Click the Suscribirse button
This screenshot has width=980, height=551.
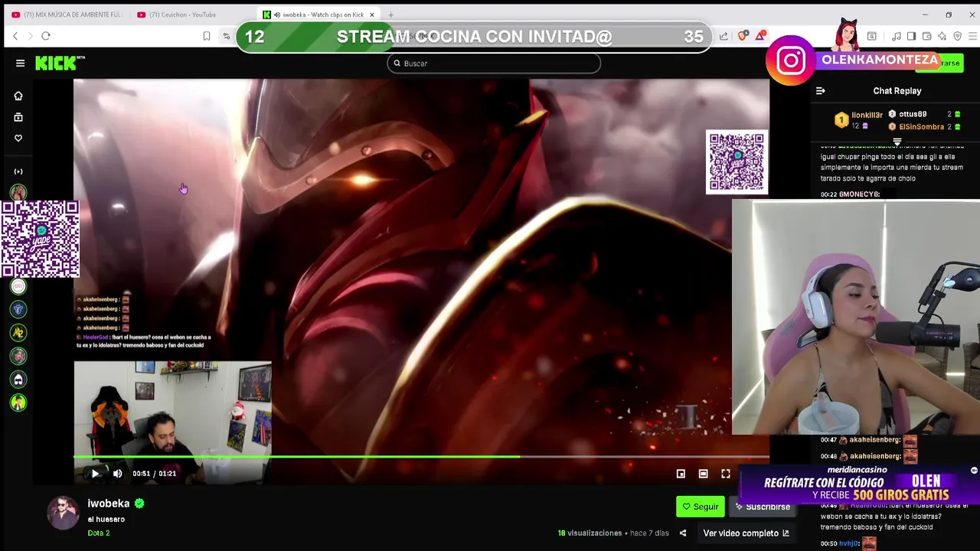[x=763, y=507]
